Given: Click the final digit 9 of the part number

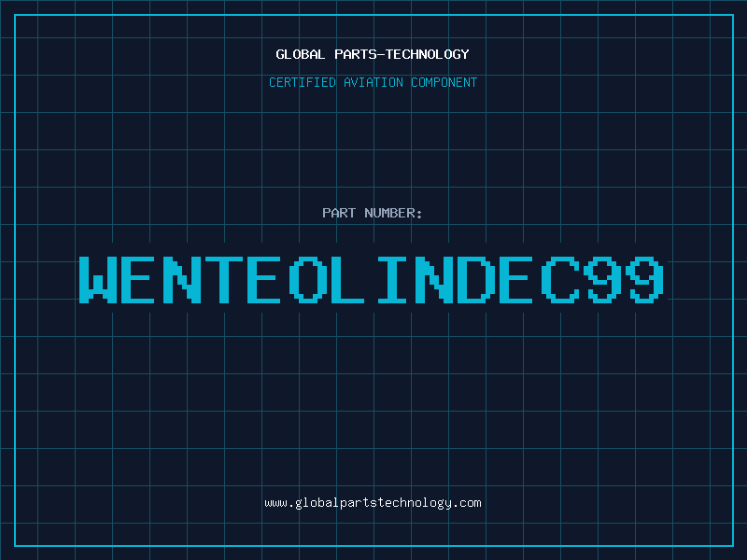Looking at the screenshot, I should [x=646, y=279].
